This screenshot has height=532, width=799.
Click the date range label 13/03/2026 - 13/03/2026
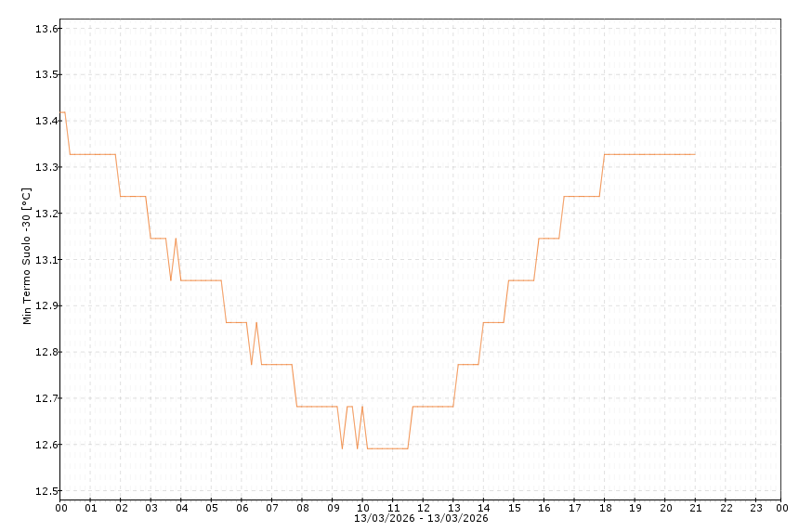pos(421,518)
